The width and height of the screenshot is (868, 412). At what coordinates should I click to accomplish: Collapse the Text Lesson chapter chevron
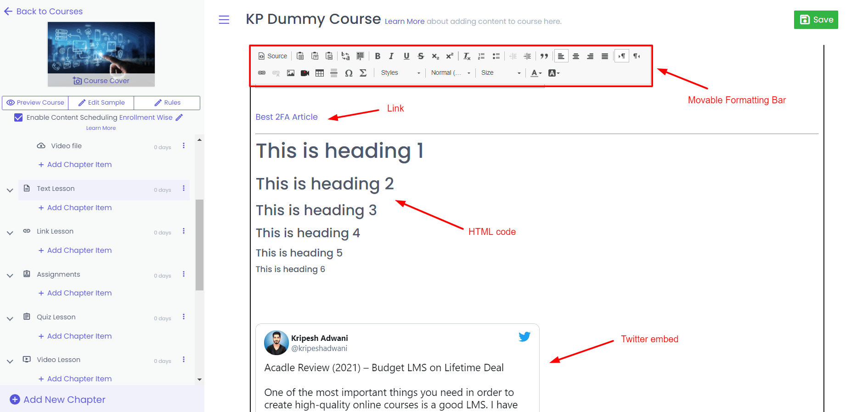click(x=10, y=190)
